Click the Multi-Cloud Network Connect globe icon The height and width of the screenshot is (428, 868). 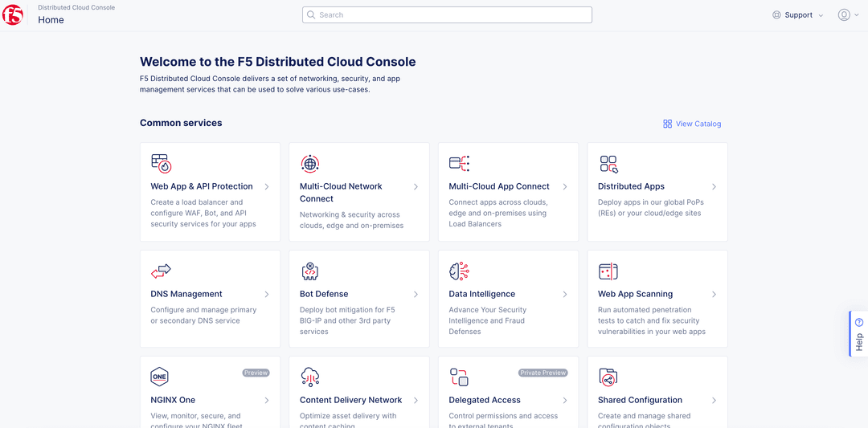pyautogui.click(x=310, y=164)
